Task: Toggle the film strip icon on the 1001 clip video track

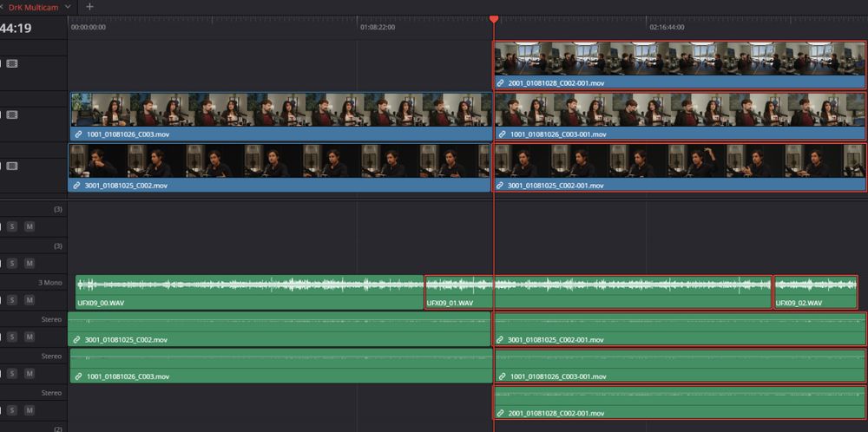Action: click(12, 115)
